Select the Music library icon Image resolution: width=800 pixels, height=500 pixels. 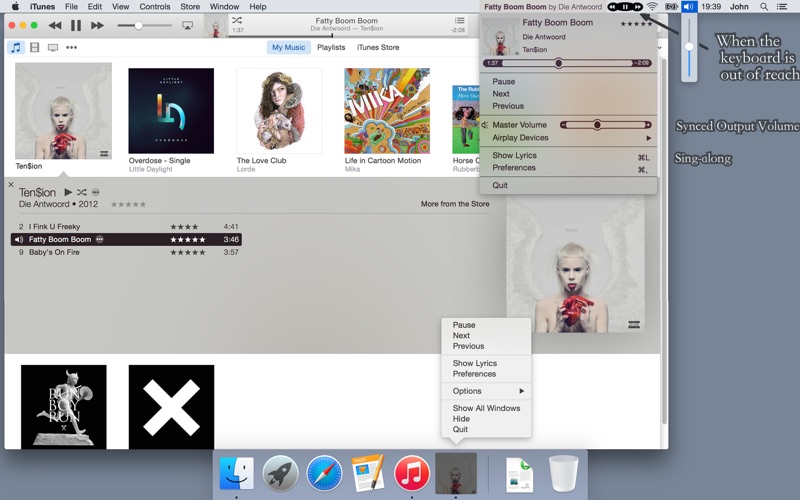pos(16,47)
